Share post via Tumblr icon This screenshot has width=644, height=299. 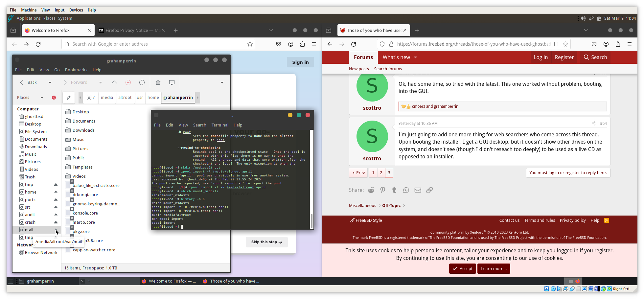[394, 190]
